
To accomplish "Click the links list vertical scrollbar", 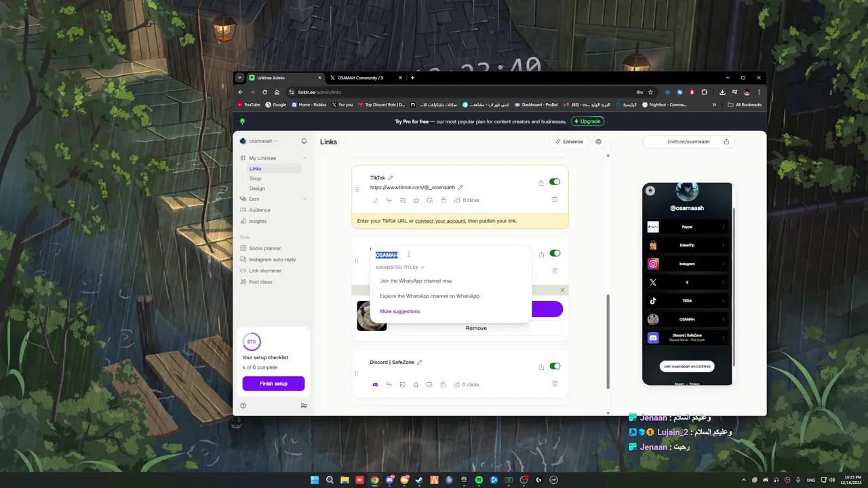I will [x=608, y=341].
